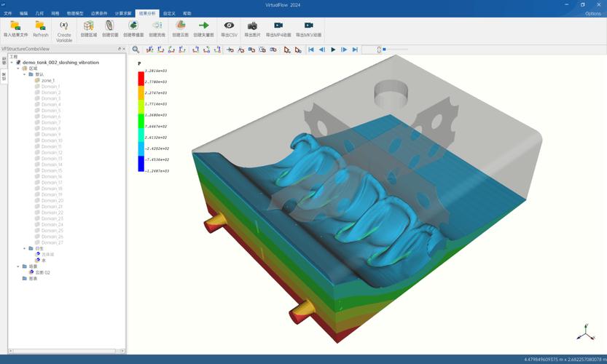Screen dimensions: 607x364
Task: Play the animation with the play button
Action: [x=333, y=50]
